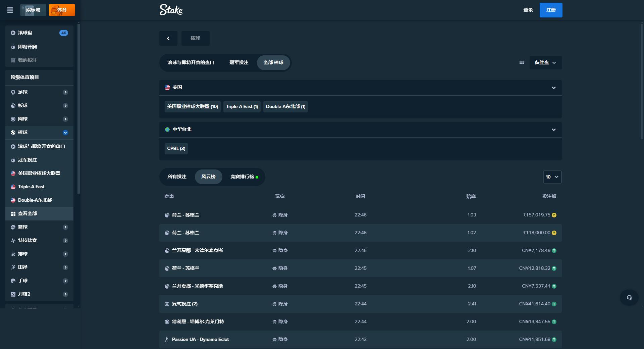Click the sidebar vertical scrollbar
This screenshot has height=349, width=644.
[x=78, y=108]
